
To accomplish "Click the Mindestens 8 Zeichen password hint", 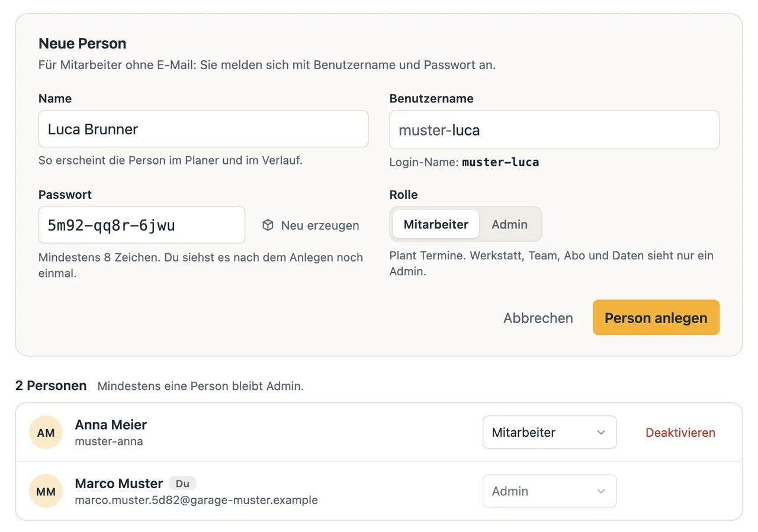I will coord(201,266).
